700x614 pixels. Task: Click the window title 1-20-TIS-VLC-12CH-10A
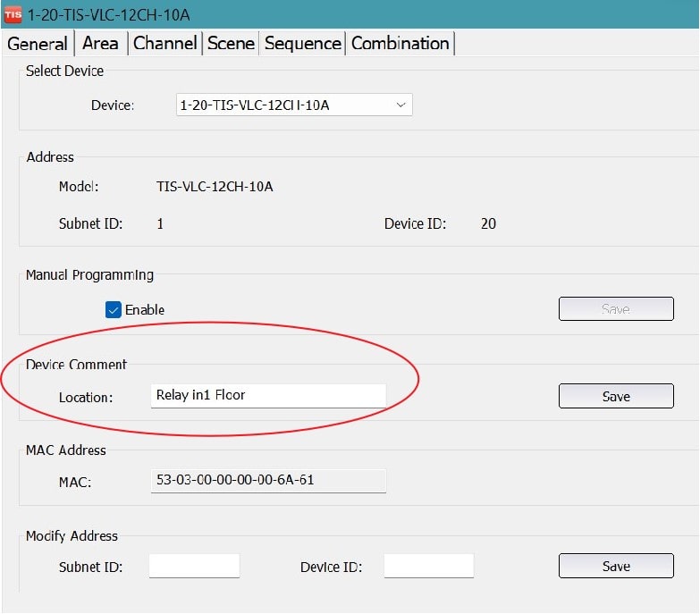[108, 15]
